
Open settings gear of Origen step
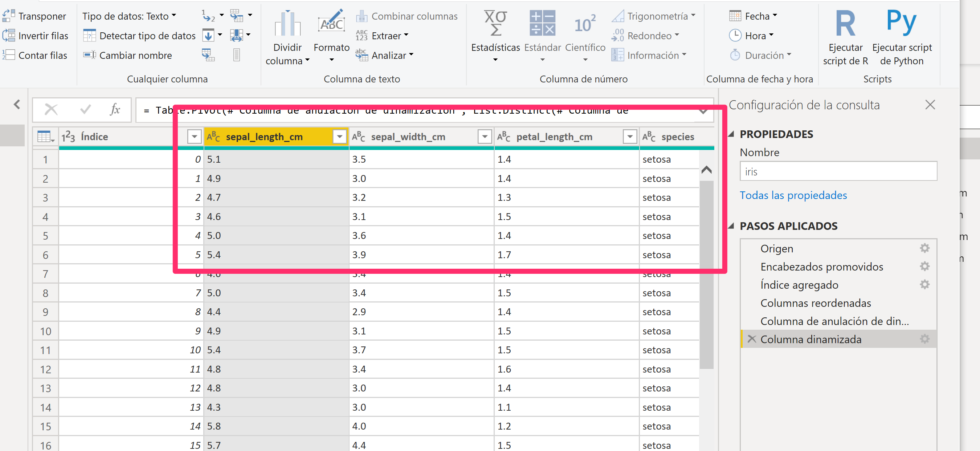(x=924, y=248)
